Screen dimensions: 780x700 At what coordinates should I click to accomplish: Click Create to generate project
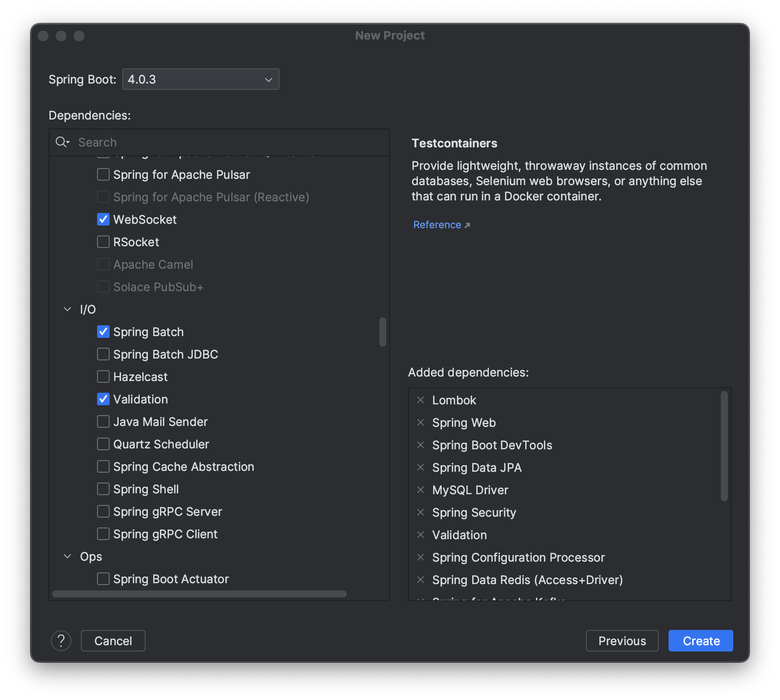tap(701, 641)
